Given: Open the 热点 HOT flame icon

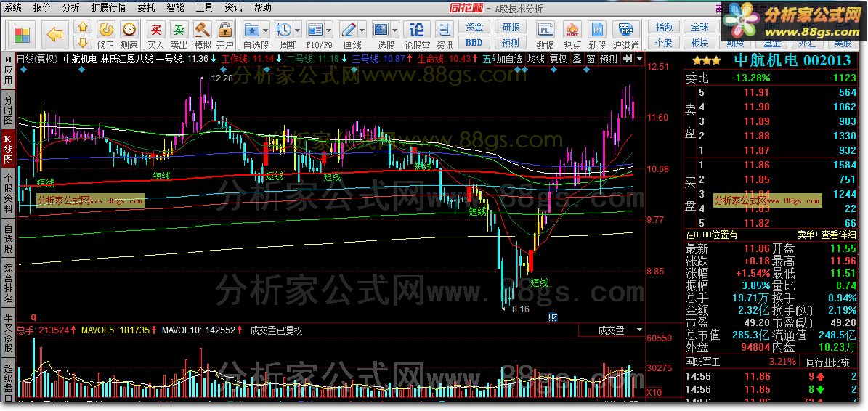Looking at the screenshot, I should [x=572, y=30].
